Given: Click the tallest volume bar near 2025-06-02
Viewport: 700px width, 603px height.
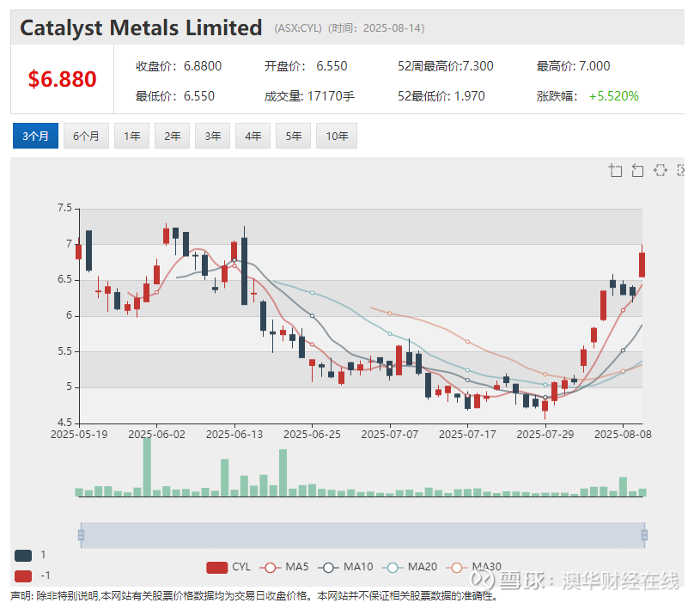Looking at the screenshot, I should click(x=147, y=467).
